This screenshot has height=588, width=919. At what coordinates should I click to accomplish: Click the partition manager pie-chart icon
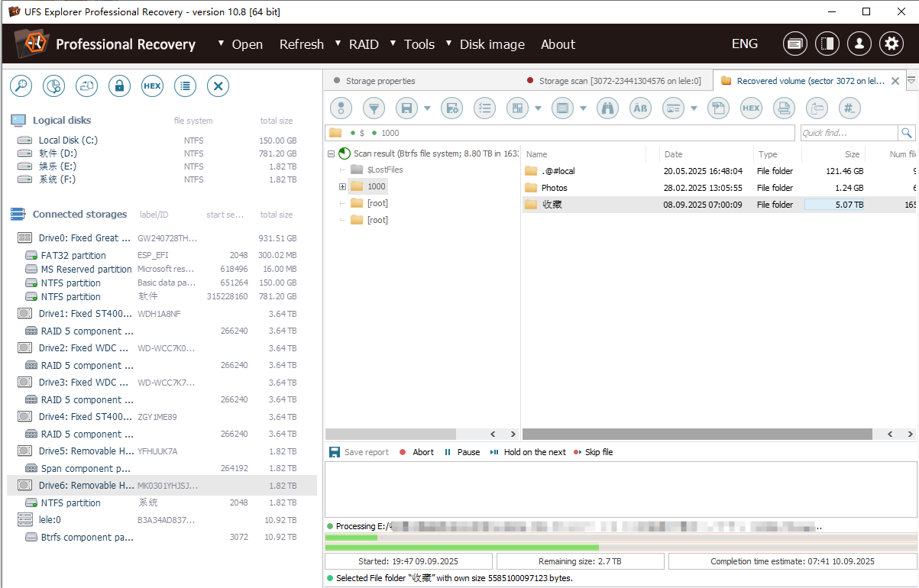pyautogui.click(x=53, y=86)
